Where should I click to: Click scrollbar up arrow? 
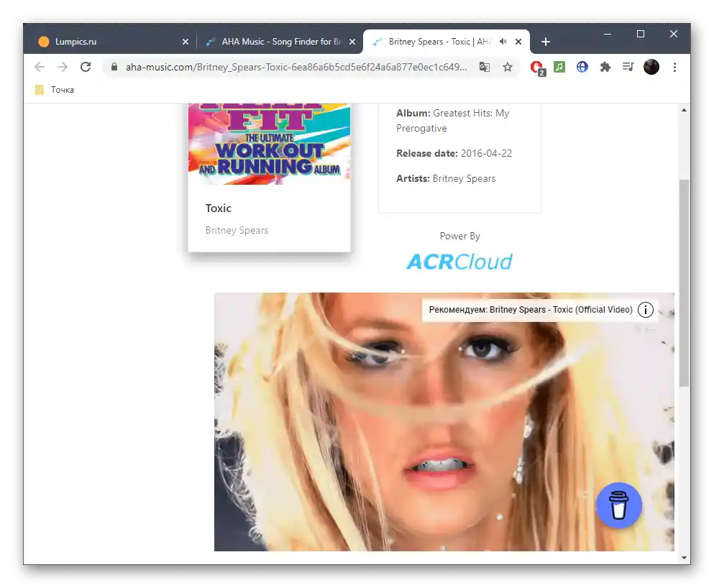point(684,110)
